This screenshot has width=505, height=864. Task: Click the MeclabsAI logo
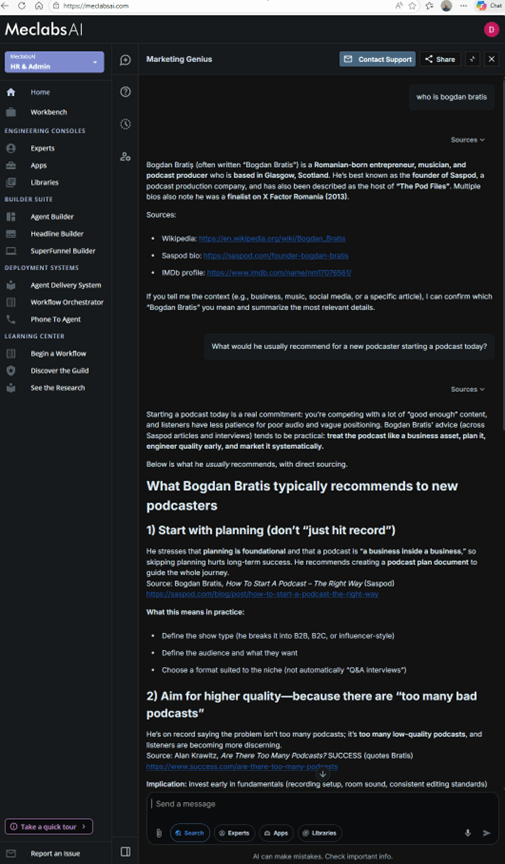pos(44,29)
